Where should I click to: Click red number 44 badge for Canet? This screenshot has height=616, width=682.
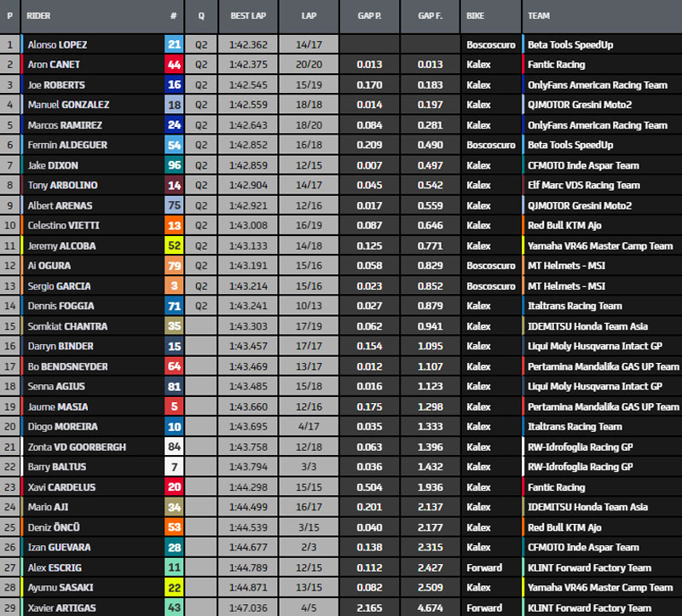(174, 65)
